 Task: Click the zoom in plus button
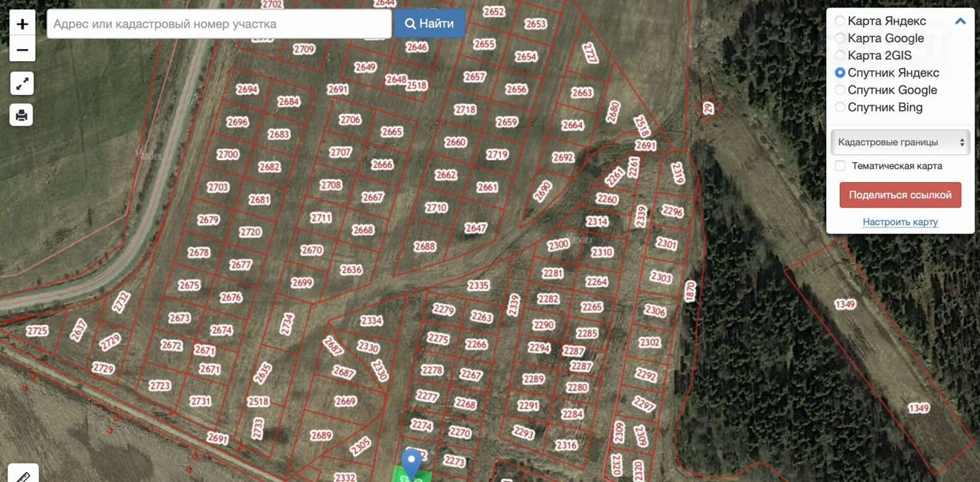[x=22, y=24]
